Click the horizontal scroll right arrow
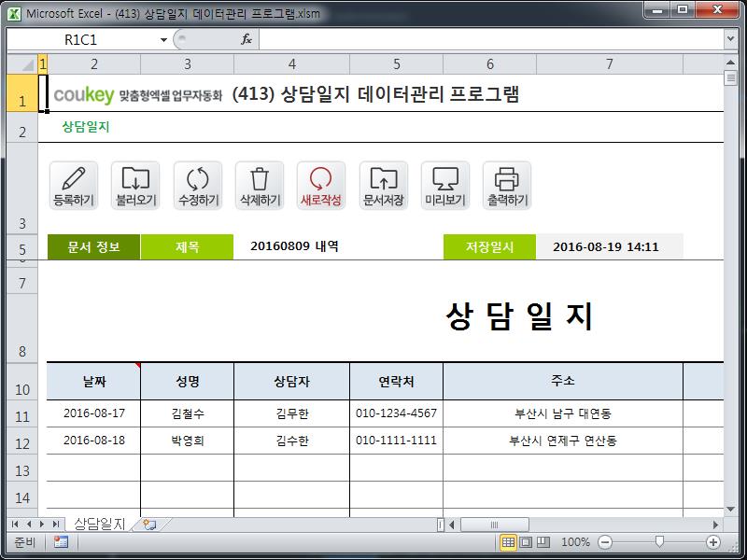 (x=715, y=525)
